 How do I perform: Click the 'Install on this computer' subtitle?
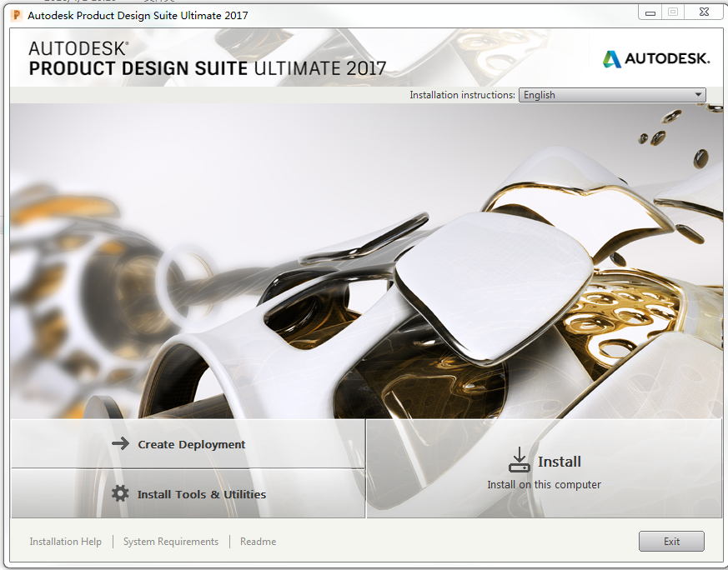[544, 485]
